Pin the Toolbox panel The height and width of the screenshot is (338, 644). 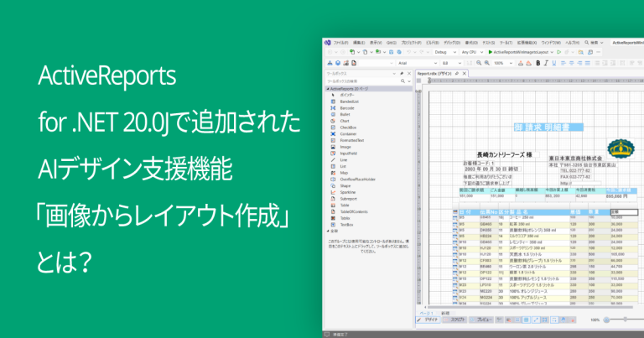coord(402,74)
